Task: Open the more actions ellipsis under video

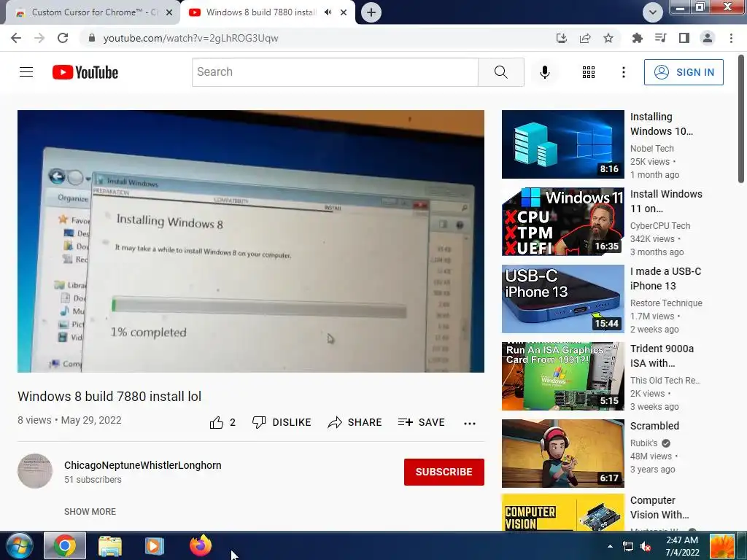Action: point(470,424)
